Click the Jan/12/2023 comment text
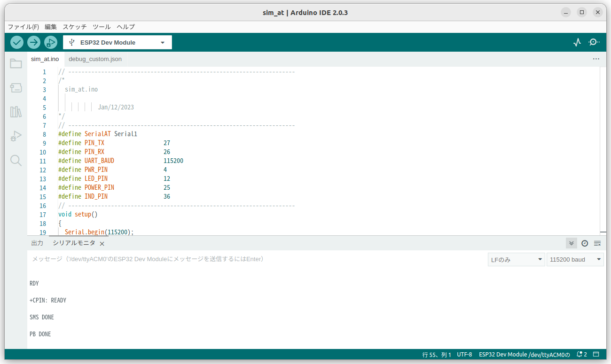This screenshot has width=611, height=364. coord(116,107)
